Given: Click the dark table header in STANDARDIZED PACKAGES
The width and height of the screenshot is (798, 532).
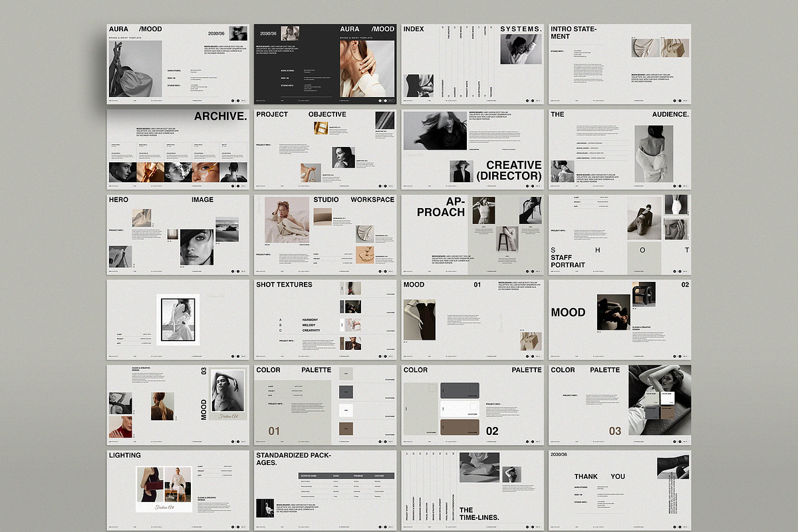Looking at the screenshot, I should (x=346, y=475).
